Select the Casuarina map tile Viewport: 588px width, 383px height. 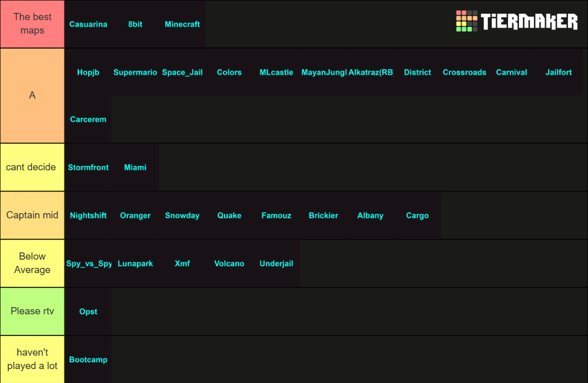(x=88, y=24)
